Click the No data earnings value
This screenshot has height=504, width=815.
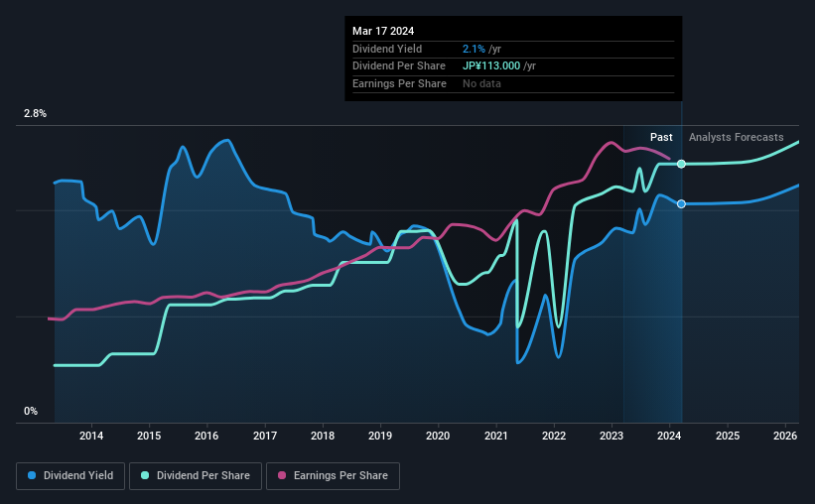[481, 83]
